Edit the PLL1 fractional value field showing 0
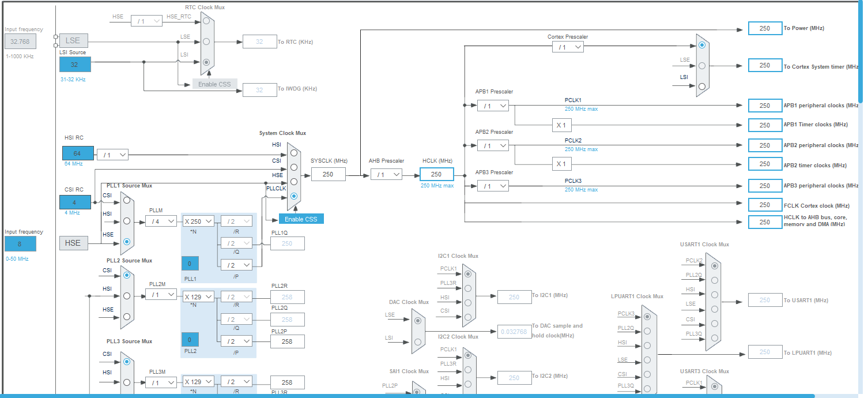The height and width of the screenshot is (398, 868). click(x=190, y=264)
